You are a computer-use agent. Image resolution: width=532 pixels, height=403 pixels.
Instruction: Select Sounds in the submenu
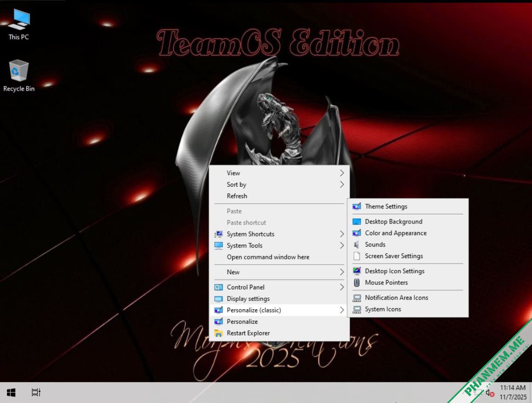(x=408, y=244)
